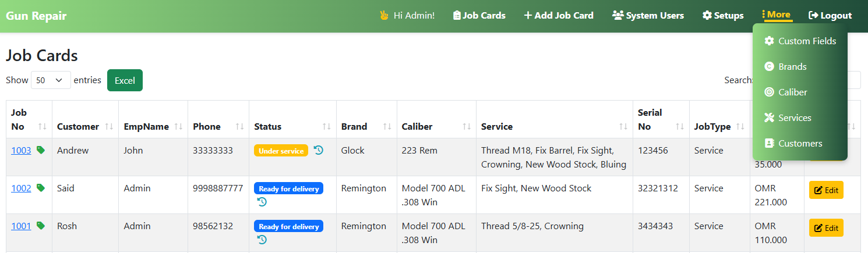
Task: Sort table by Phone column
Action: (x=218, y=119)
